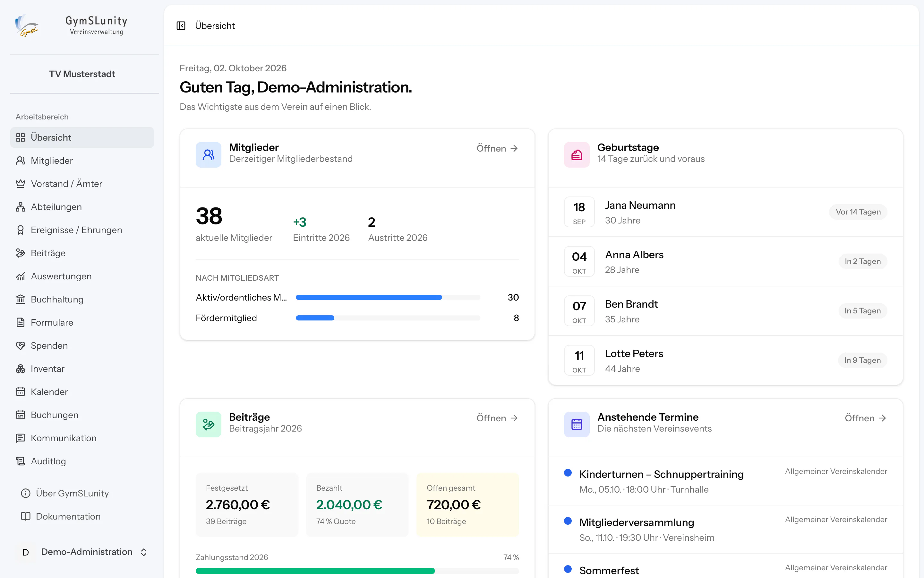Click the heart-handshake icon beside Spenden
This screenshot has height=578, width=924.
(x=21, y=346)
